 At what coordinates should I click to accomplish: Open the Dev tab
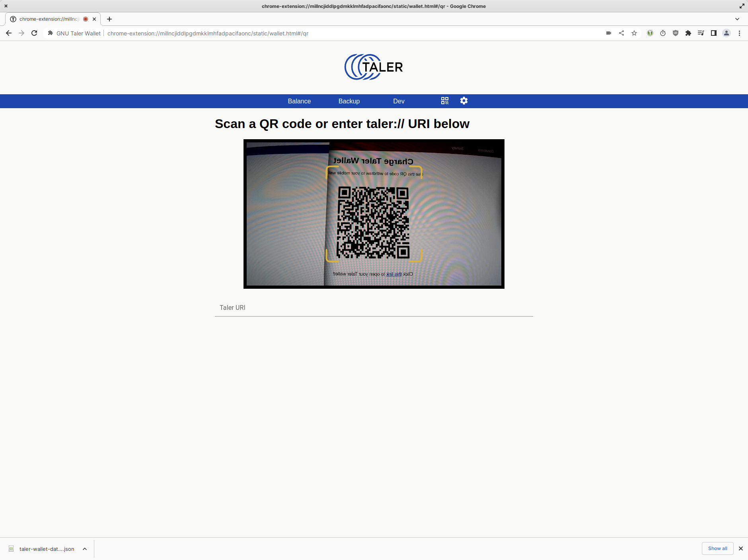[399, 101]
